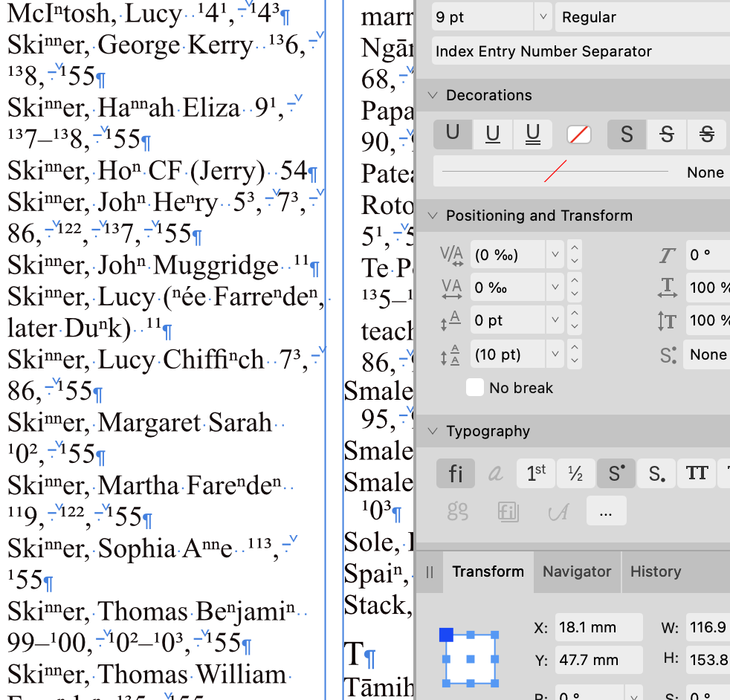This screenshot has width=730, height=700.
Task: Check the No break checkbox
Action: pos(476,388)
